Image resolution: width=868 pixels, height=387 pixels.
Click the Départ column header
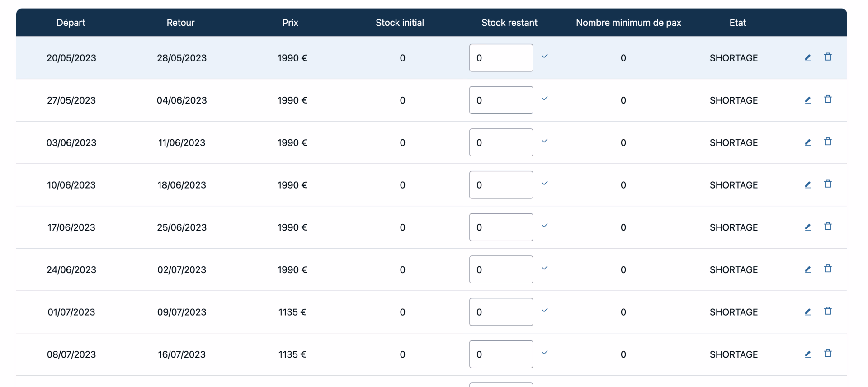click(x=71, y=23)
